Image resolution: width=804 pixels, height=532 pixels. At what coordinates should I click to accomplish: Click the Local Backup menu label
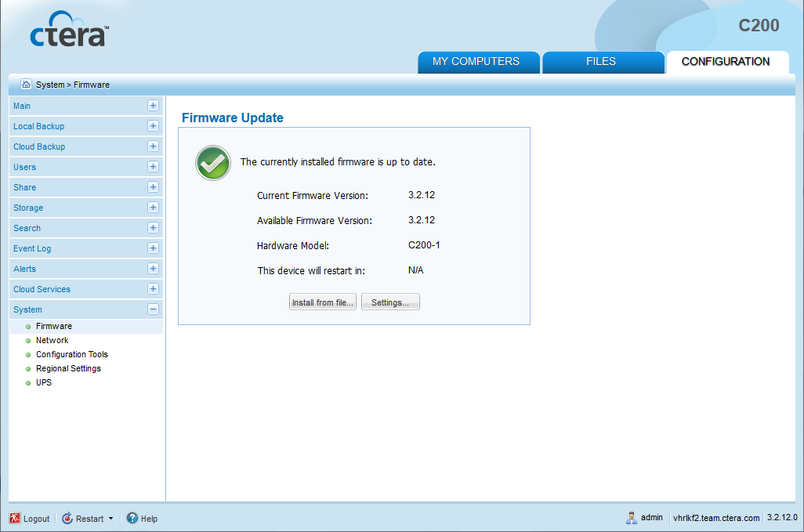pos(39,127)
